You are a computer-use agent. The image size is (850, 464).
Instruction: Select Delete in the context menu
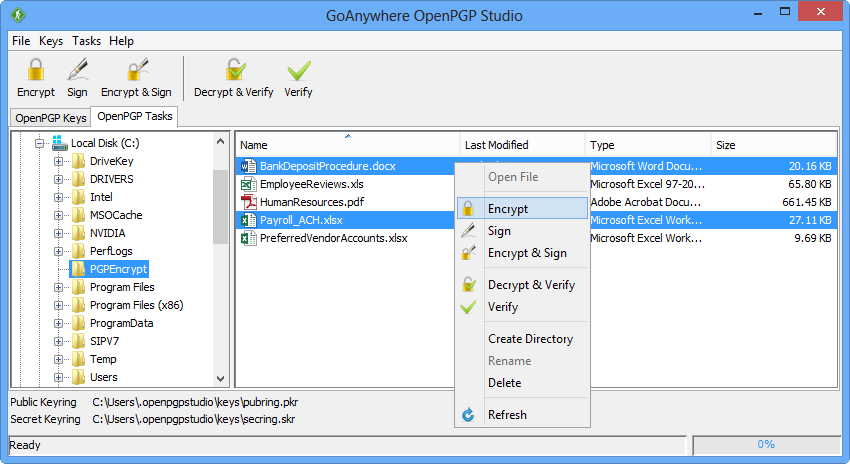click(x=504, y=383)
